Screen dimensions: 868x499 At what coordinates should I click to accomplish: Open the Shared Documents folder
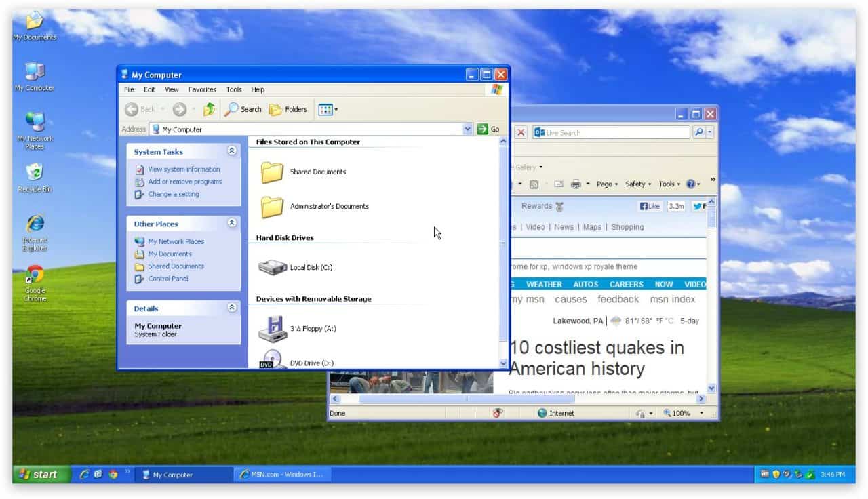(273, 172)
